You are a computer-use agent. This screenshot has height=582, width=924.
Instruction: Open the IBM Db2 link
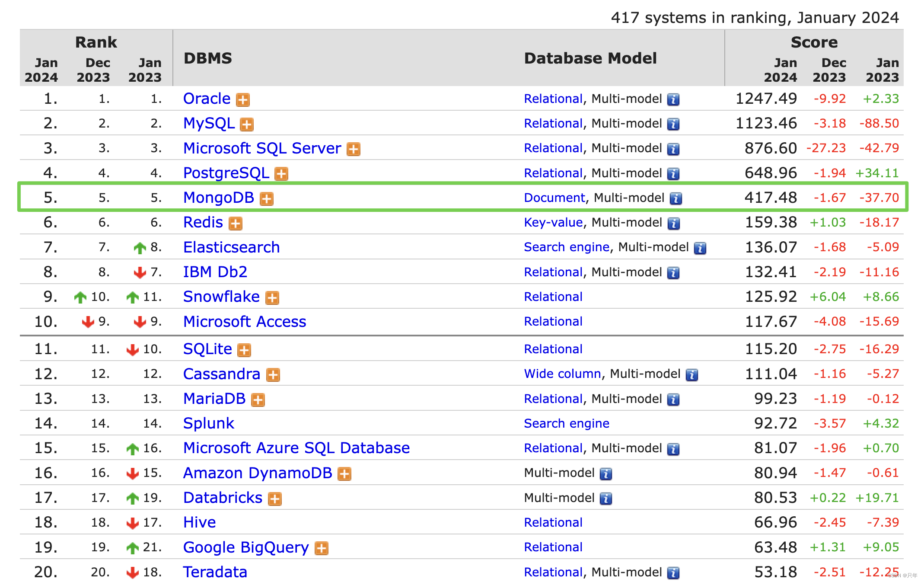coord(215,272)
